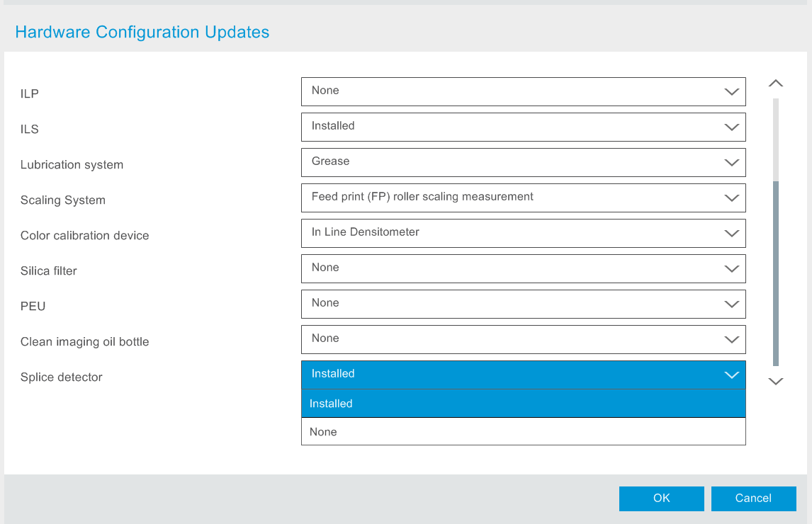
Task: Expand the ILS configuration dropdown
Action: point(523,127)
